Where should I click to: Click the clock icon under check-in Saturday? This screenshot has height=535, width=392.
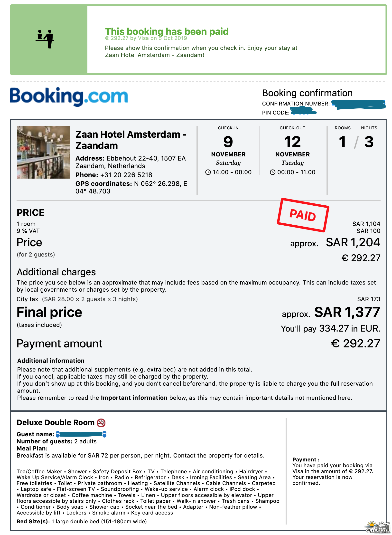tap(208, 172)
